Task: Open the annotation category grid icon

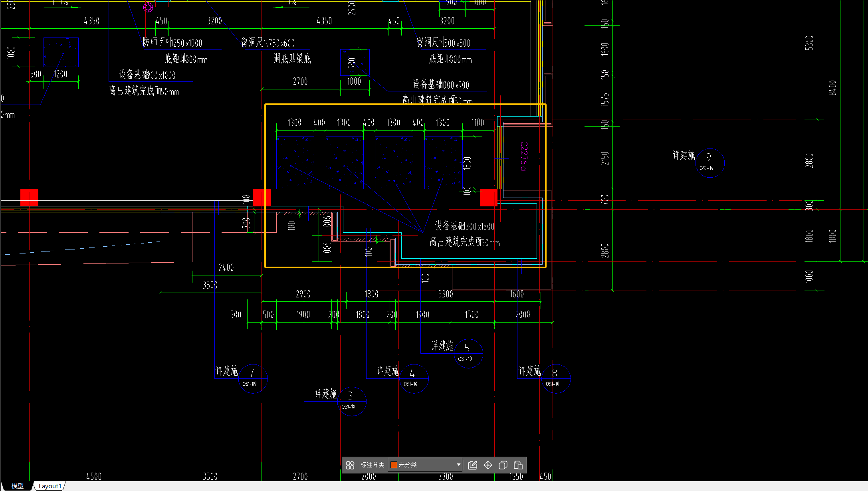Action: [x=350, y=465]
